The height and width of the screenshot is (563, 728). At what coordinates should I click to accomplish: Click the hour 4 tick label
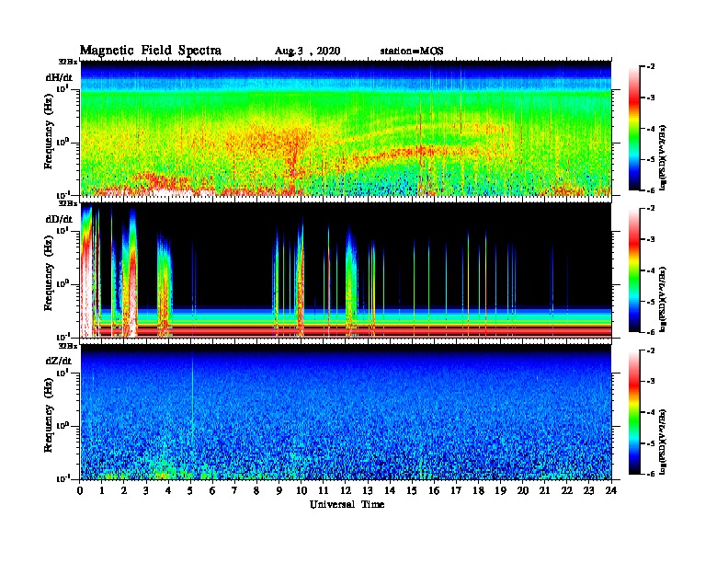(168, 490)
